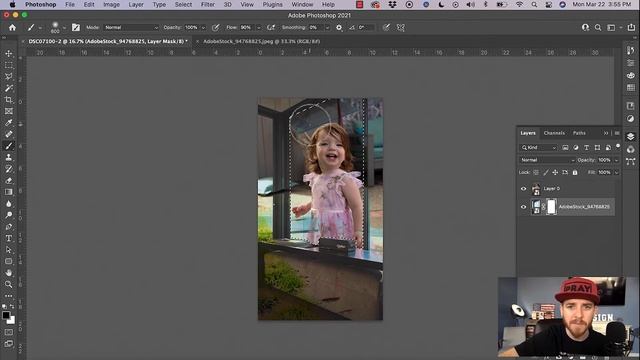640x360 pixels.
Task: Open brush settings gear in options bar
Action: click(x=339, y=27)
